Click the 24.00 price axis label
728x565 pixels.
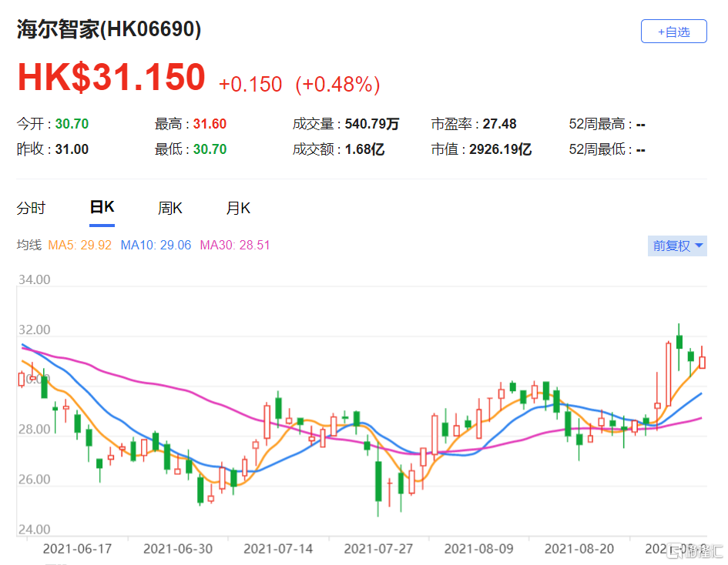(x=34, y=530)
